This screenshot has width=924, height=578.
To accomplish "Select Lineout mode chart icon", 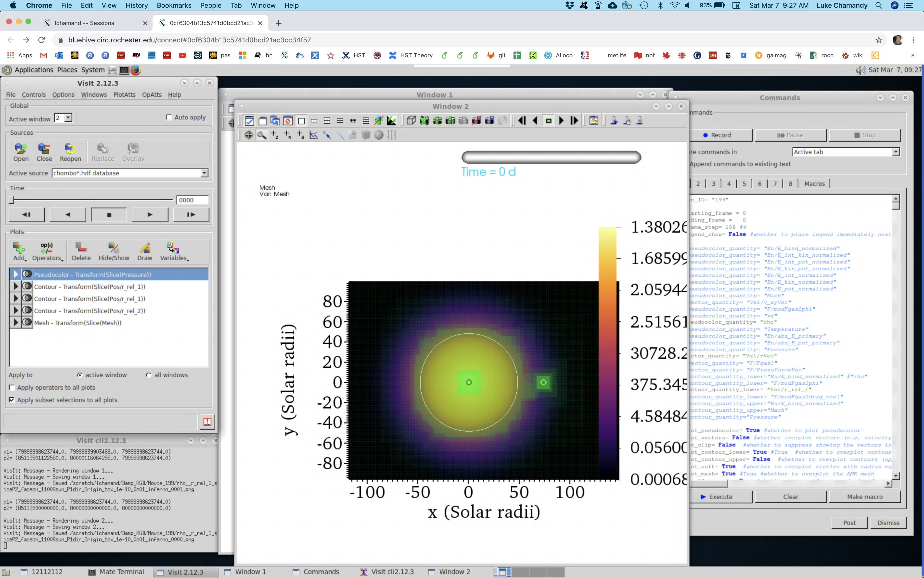I will coord(314,135).
